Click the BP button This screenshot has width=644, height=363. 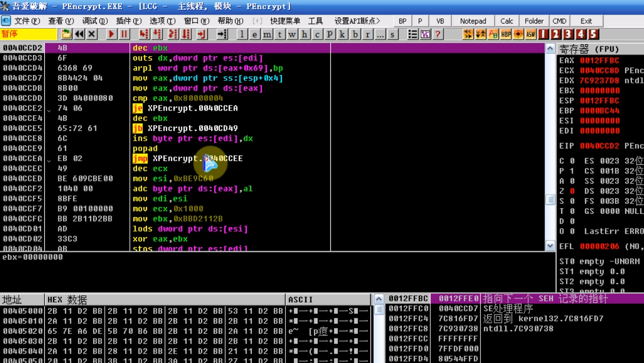coord(402,21)
